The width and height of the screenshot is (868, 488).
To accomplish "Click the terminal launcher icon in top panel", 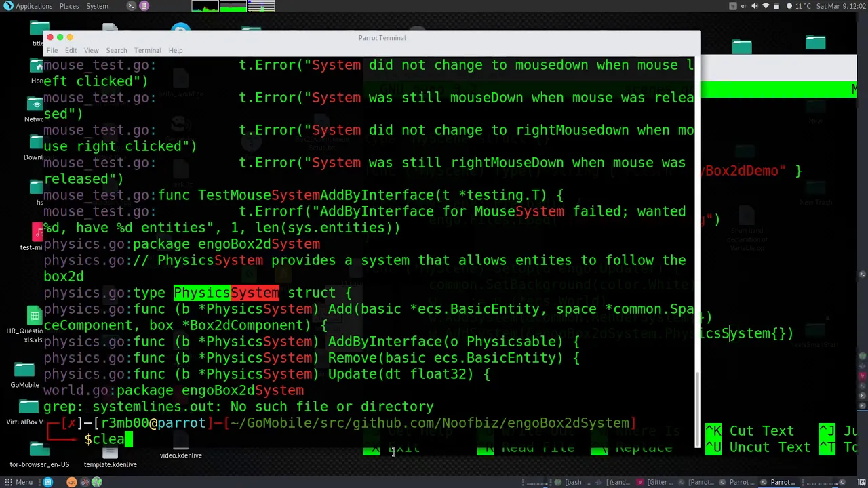I will 132,6.
